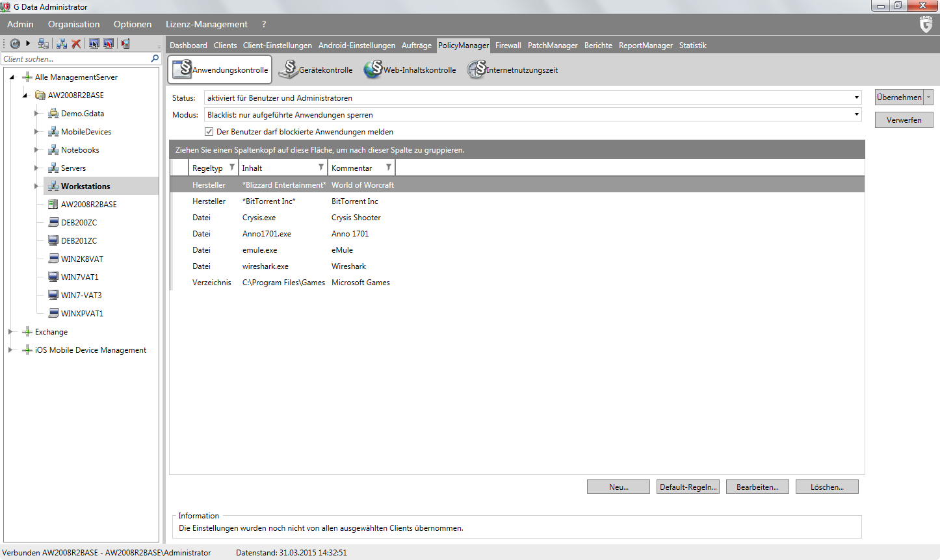This screenshot has height=560, width=940.
Task: Open filter for the Kommentar column
Action: tap(388, 167)
